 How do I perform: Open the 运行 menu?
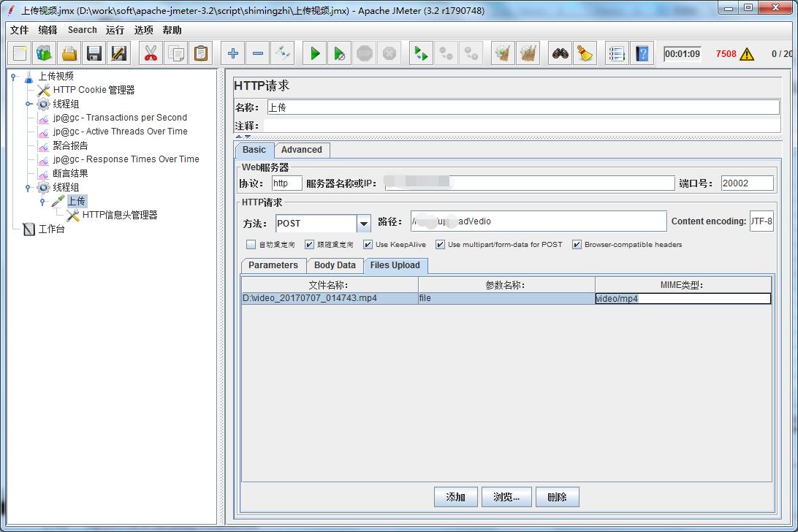[x=115, y=30]
